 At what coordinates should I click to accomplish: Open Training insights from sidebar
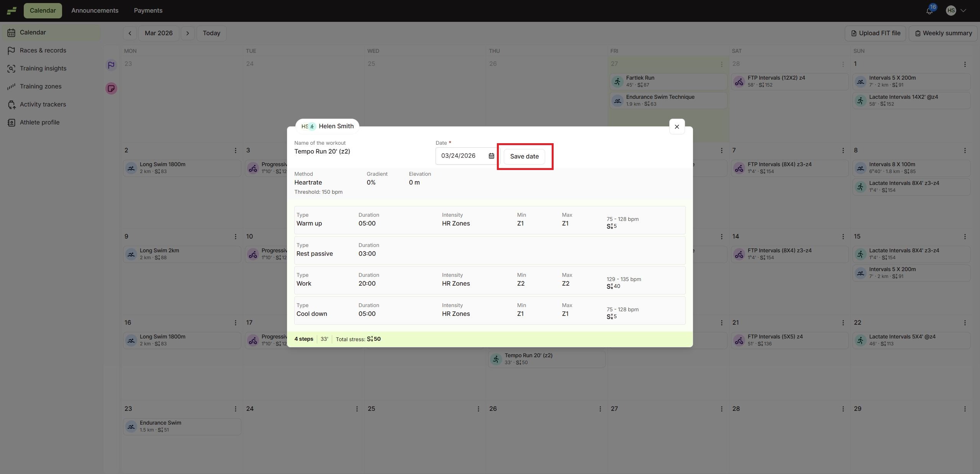[x=43, y=69]
